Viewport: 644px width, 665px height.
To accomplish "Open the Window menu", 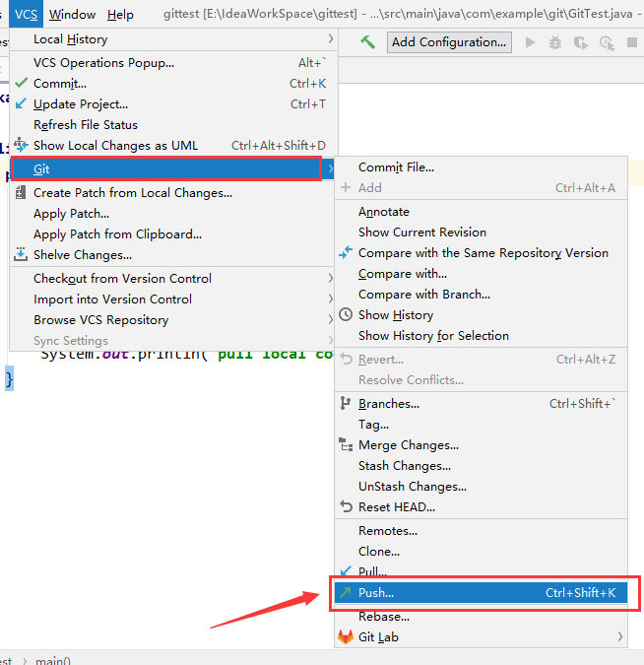I will pos(72,14).
